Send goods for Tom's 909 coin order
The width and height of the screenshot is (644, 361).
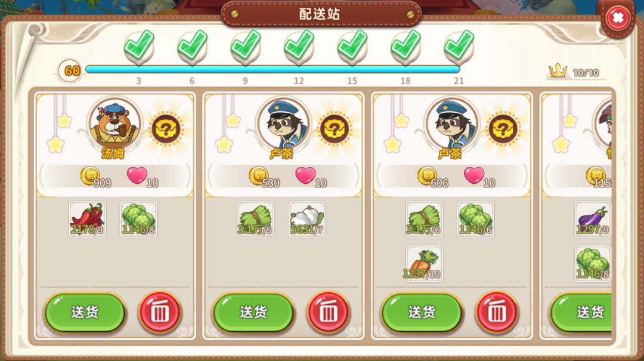(x=85, y=313)
